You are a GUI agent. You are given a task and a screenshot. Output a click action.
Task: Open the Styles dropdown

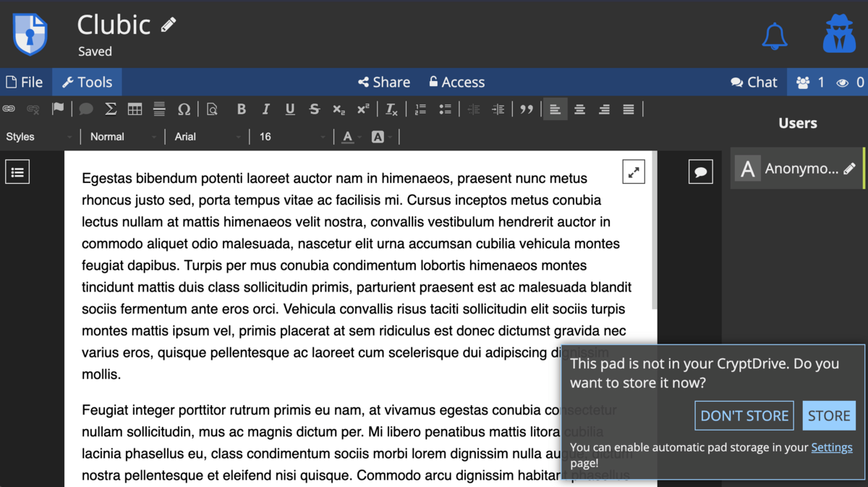(39, 137)
